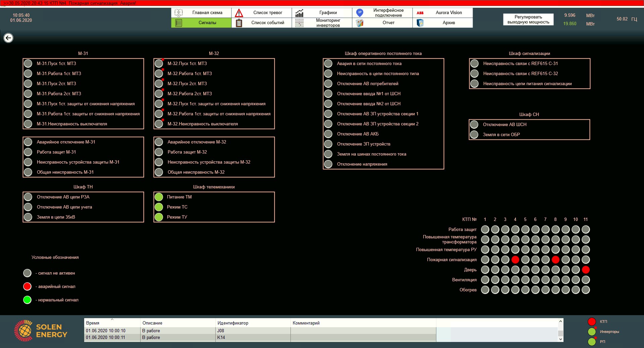Click the ABB Aurora Vision logo icon
Image resolution: width=644 pixels, height=348 pixels.
[x=420, y=13]
